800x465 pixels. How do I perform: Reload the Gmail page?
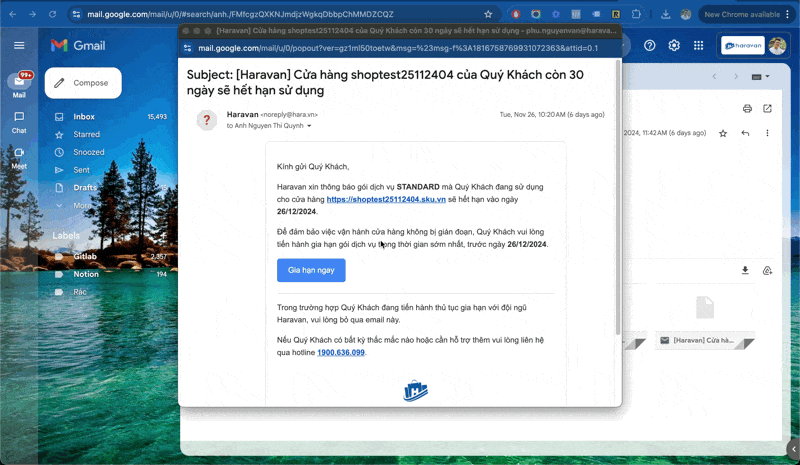pos(52,14)
